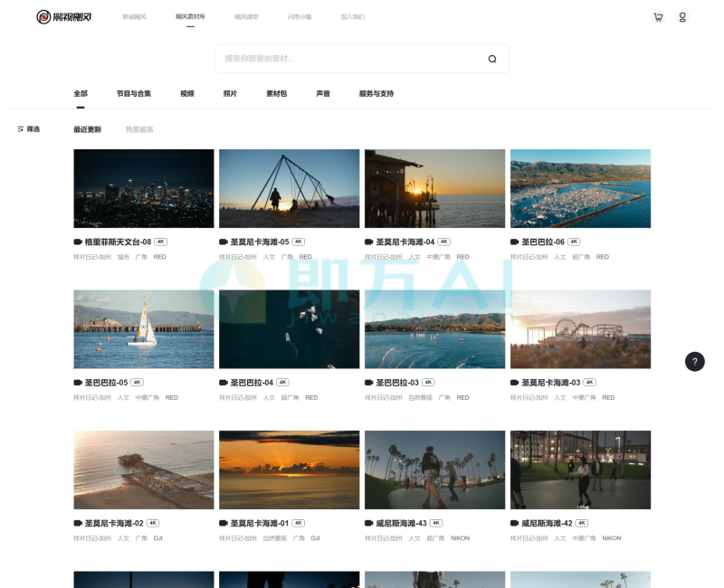Open the sailboat thumbnail 圣巴巴拉-05
Screen dimensions: 724x588
(x=144, y=329)
